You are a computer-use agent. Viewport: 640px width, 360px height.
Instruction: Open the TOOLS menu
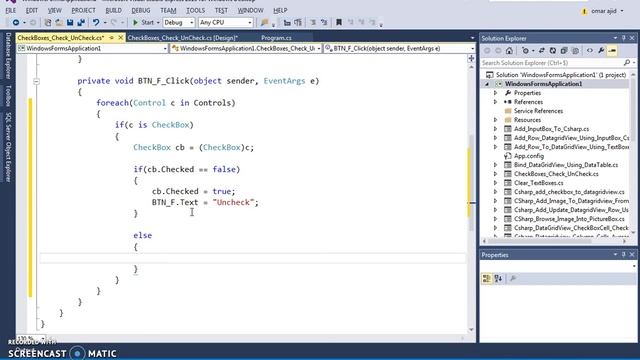(x=196, y=10)
